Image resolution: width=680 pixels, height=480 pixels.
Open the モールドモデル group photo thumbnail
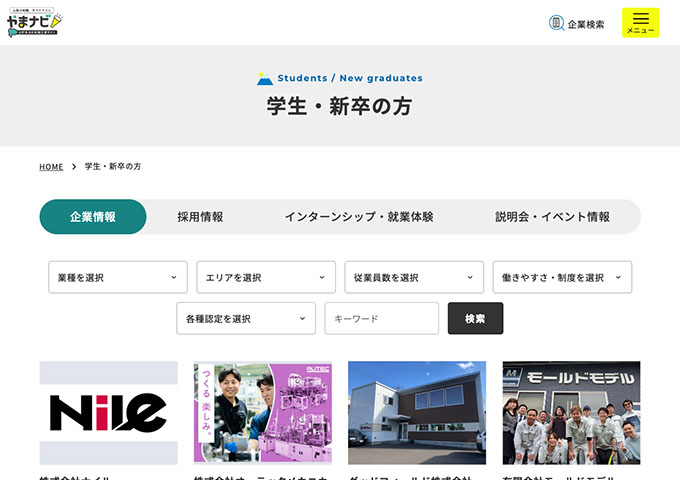[x=571, y=413]
